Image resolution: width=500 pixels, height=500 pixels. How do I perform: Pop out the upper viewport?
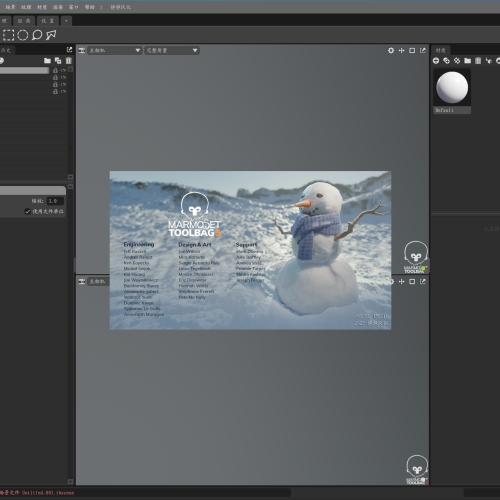coord(423,50)
